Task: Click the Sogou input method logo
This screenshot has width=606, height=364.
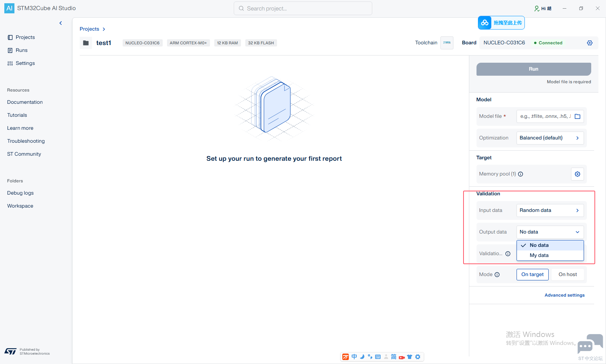Action: 346,357
